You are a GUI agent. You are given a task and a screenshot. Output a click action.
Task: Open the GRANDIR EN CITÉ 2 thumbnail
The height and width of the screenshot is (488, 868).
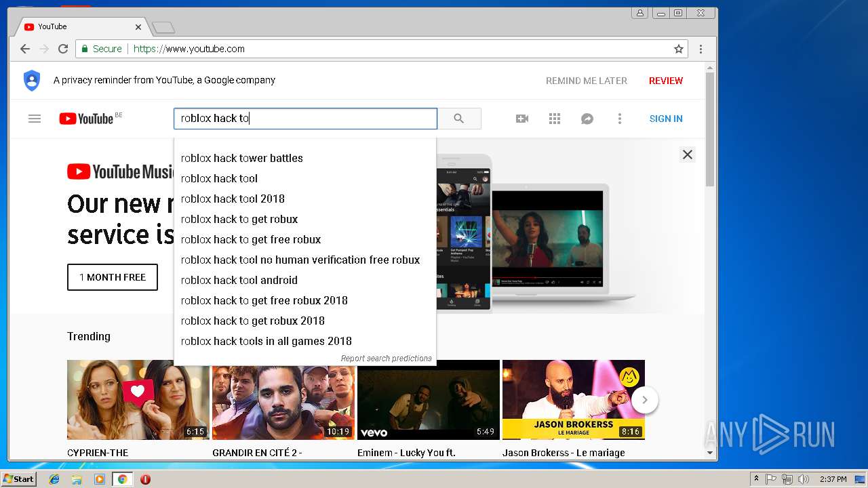click(283, 400)
